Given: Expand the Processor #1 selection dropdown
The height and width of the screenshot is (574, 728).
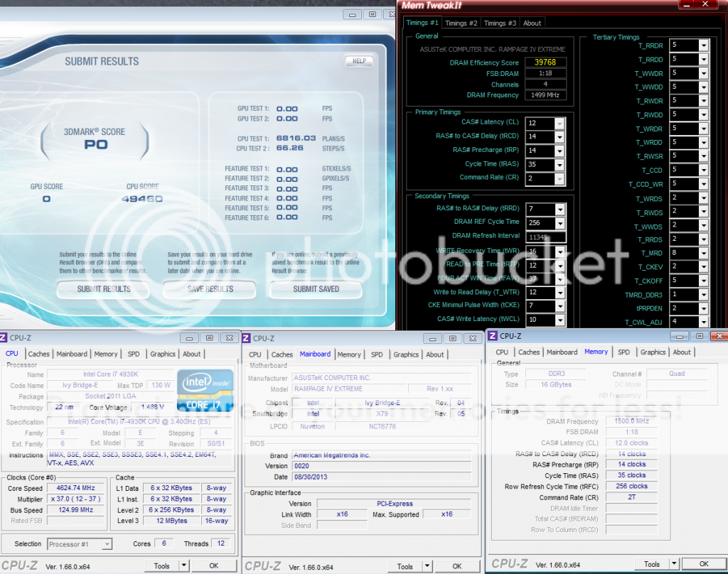Looking at the screenshot, I should coord(107,544).
